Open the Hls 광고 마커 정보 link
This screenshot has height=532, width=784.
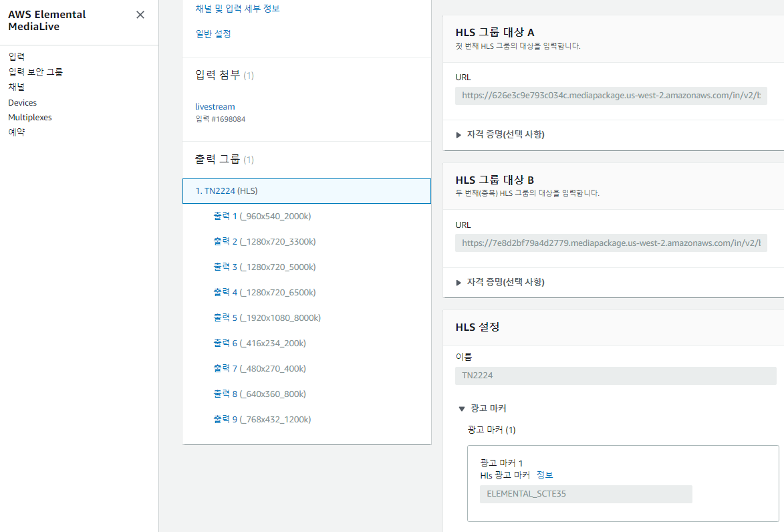545,475
